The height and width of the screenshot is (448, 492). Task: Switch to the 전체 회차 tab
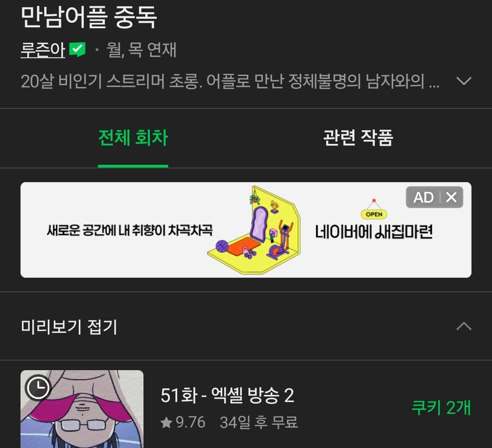click(x=133, y=138)
